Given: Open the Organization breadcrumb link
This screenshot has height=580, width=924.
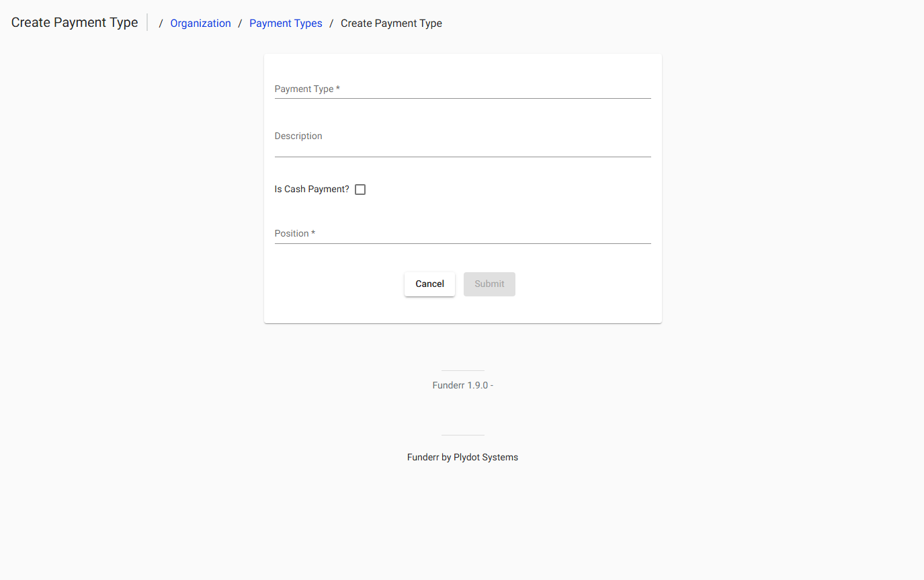Looking at the screenshot, I should 200,23.
